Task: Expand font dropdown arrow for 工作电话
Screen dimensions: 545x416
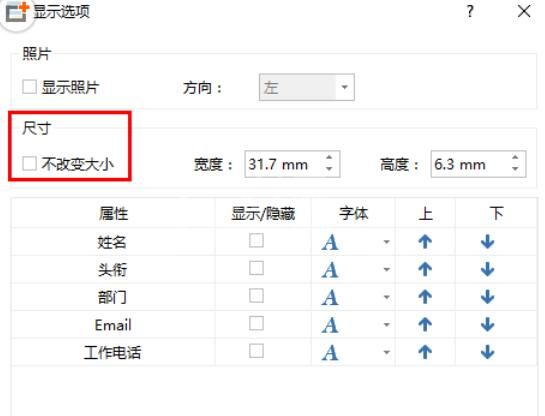Action: click(x=387, y=352)
